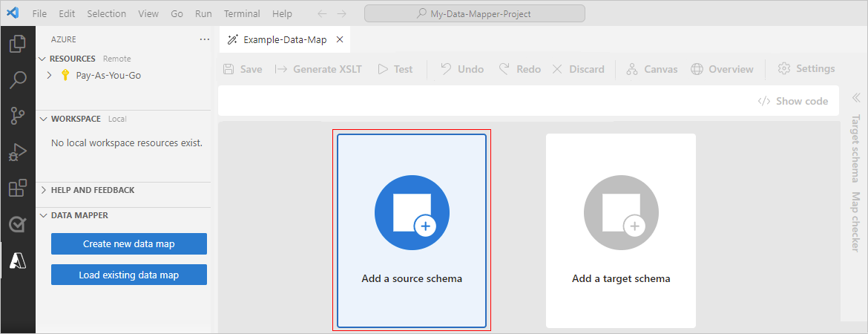Viewport: 868px width, 334px height.
Task: Switch to Overview view
Action: coord(723,69)
